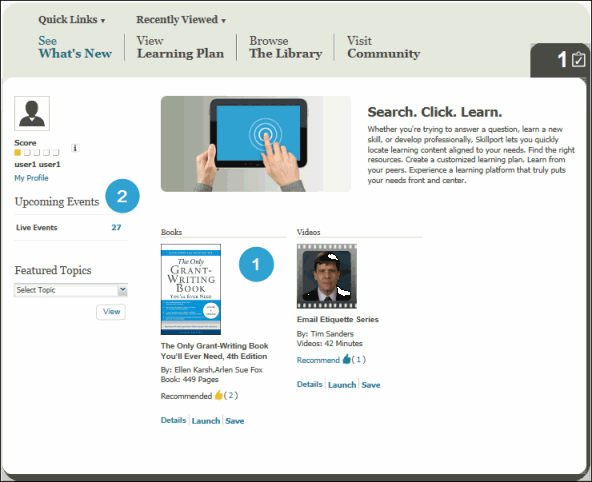Launch the Grant-Writing book
Image resolution: width=592 pixels, height=482 pixels.
click(x=206, y=421)
